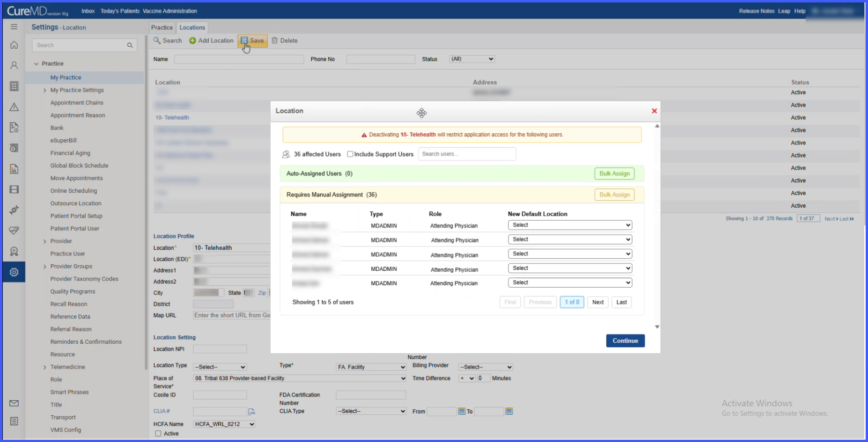
Task: Open the calendar icon beside From field
Action: [x=462, y=411]
